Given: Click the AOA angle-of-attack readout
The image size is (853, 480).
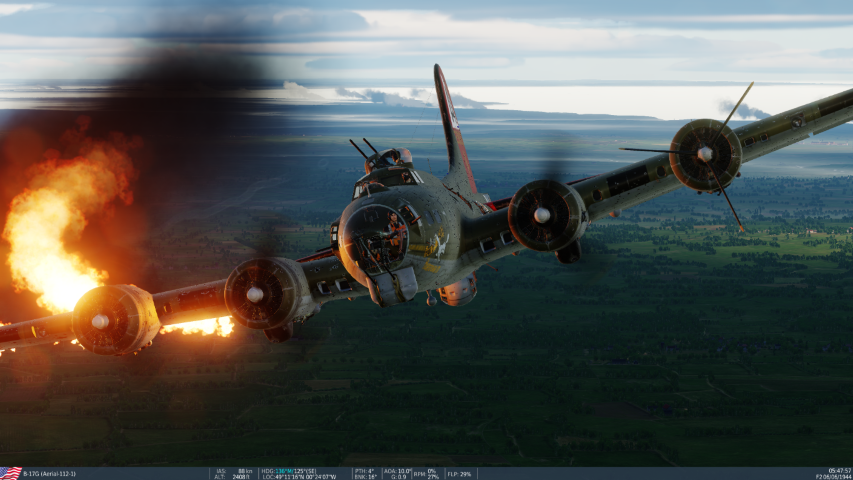Looking at the screenshot, I should pos(397,470).
